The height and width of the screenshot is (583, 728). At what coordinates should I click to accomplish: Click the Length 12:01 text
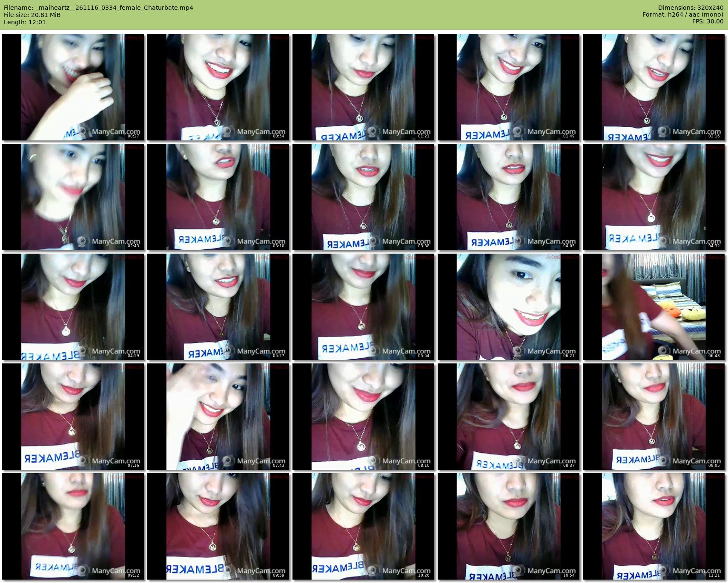coord(25,22)
